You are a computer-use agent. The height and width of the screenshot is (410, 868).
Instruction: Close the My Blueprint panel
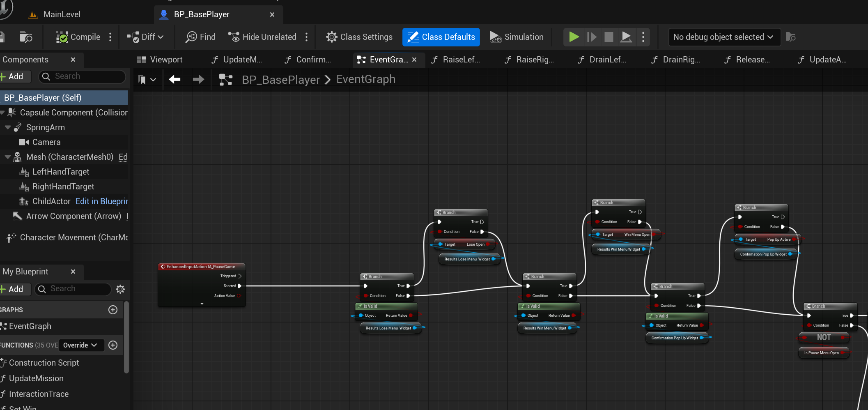[73, 272]
